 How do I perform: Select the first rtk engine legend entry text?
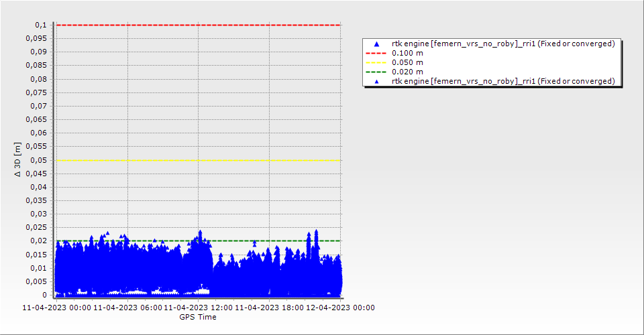503,44
